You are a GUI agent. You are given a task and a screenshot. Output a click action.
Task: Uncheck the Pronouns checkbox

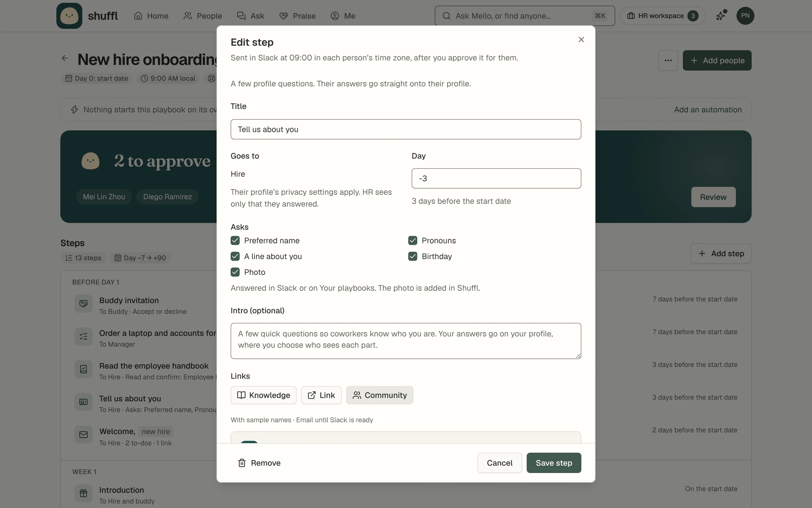[413, 240]
